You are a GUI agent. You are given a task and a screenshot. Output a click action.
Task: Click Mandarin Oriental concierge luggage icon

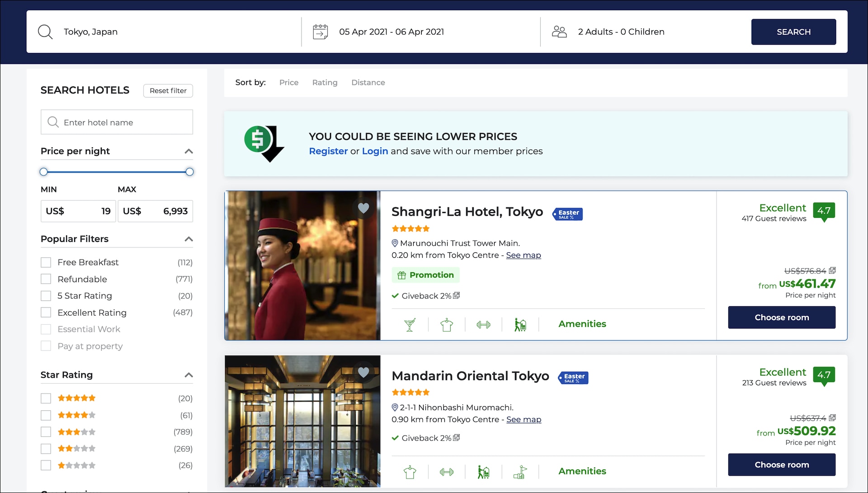pos(483,472)
